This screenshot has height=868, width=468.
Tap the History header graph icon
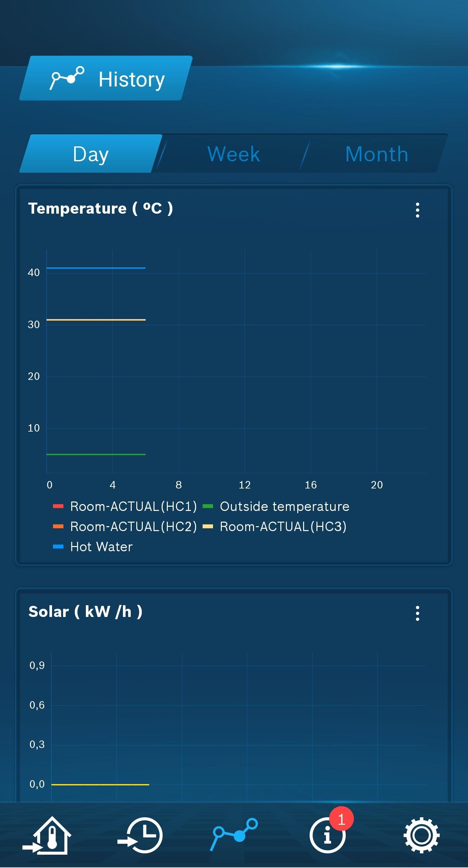(67, 78)
